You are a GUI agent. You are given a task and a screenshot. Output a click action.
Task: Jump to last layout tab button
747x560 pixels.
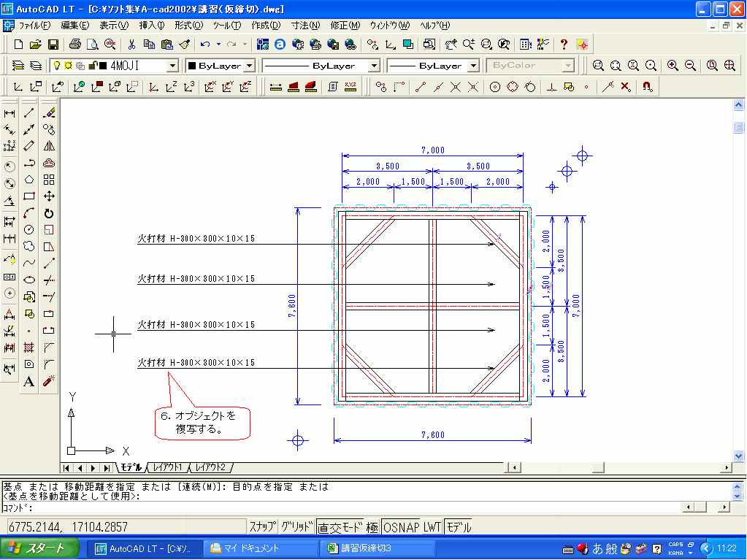(107, 468)
